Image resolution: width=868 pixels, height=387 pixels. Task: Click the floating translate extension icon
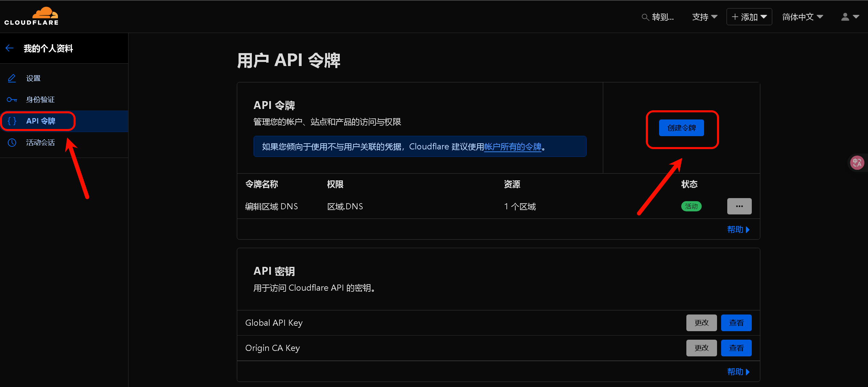tap(857, 163)
